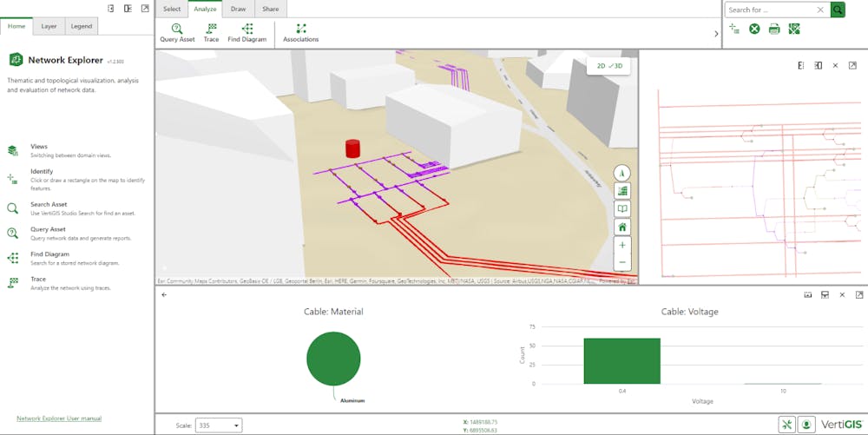Viewport: 868px width, 435px height.
Task: Click the green 0.4 voltage bar
Action: tap(621, 361)
